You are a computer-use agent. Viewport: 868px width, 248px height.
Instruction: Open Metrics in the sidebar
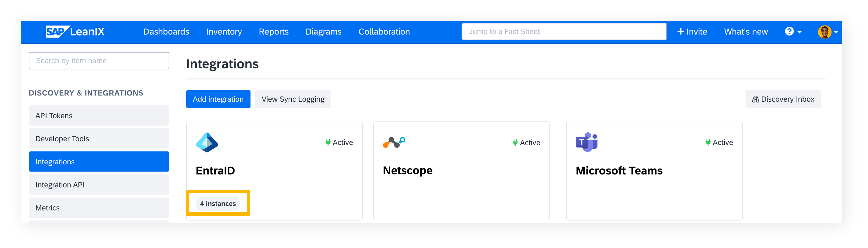point(99,208)
